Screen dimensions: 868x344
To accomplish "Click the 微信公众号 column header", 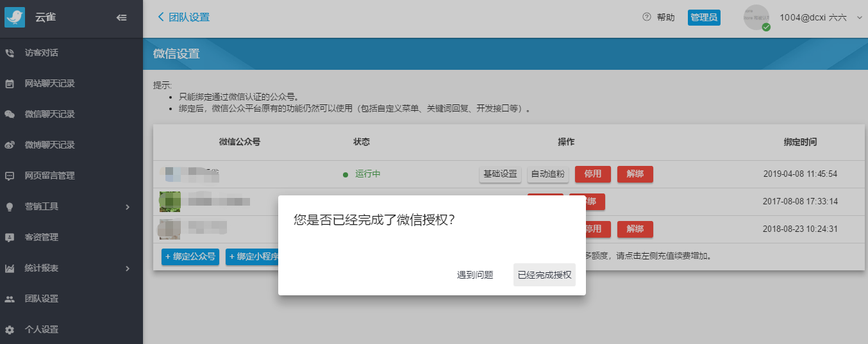I will 240,142.
